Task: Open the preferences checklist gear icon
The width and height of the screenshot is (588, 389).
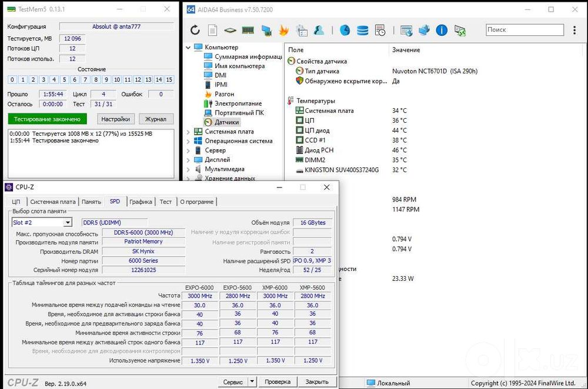Action: click(x=302, y=30)
